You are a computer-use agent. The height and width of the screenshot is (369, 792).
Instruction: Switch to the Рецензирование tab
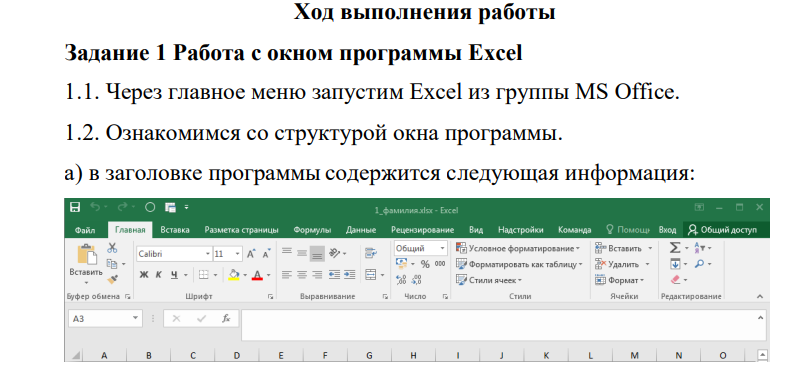click(x=422, y=230)
